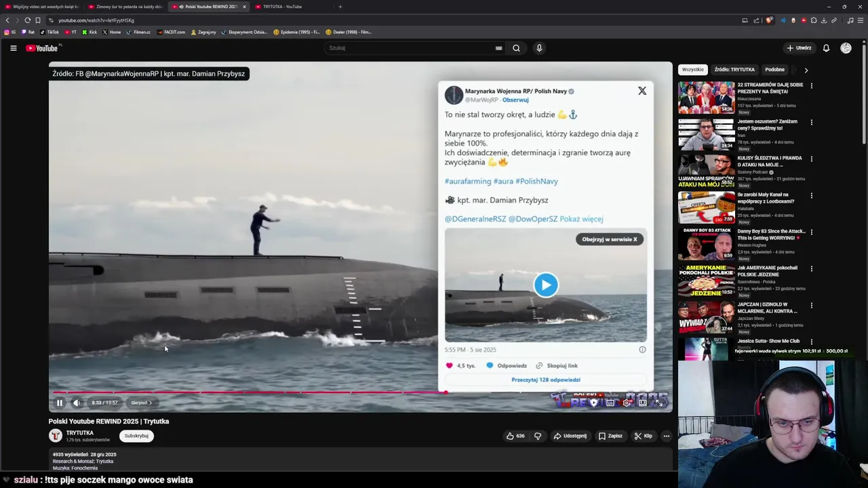This screenshot has width=868, height=488.
Task: Switch to 'Wigilijny video set' browser tab
Action: [42, 7]
